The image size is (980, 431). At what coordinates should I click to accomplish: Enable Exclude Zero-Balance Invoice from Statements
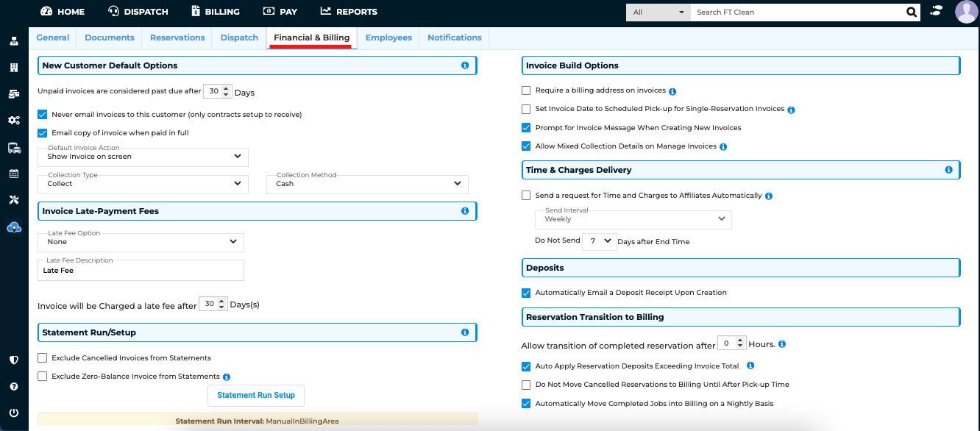pyautogui.click(x=43, y=377)
